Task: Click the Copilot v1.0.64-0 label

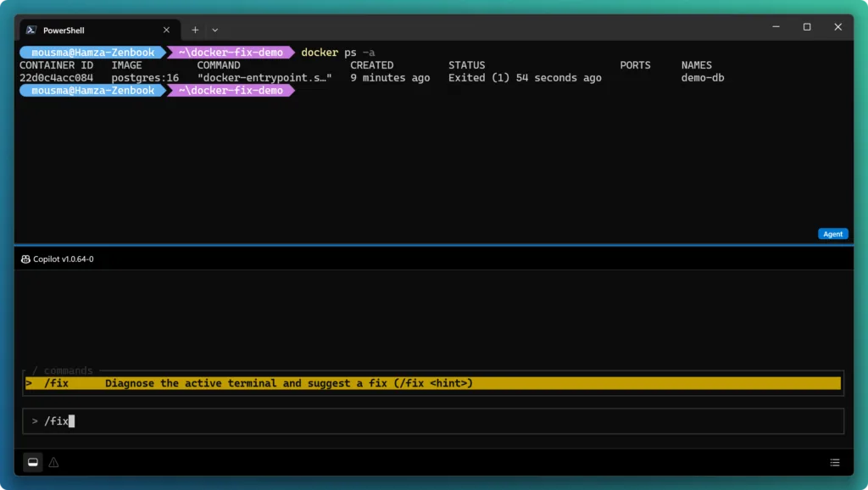Action: (63, 259)
